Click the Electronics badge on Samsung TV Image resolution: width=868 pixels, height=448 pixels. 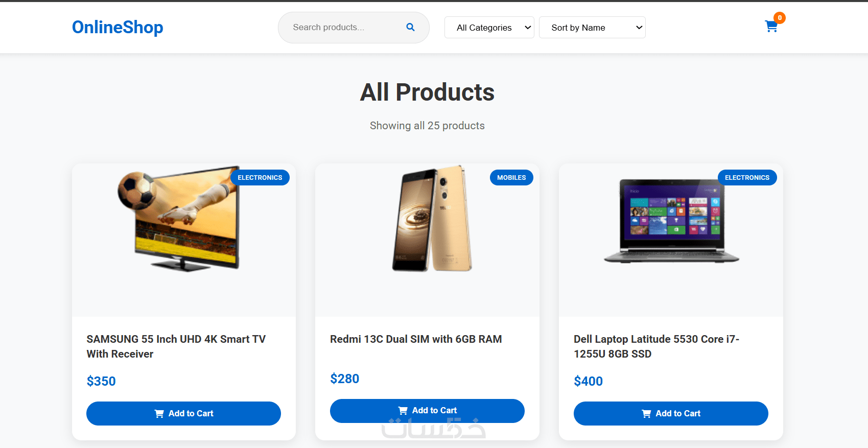coord(260,178)
